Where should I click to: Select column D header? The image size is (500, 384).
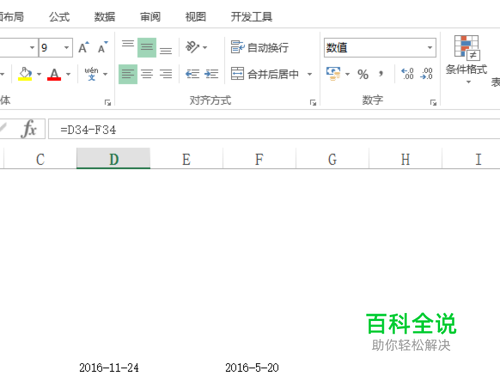113,159
